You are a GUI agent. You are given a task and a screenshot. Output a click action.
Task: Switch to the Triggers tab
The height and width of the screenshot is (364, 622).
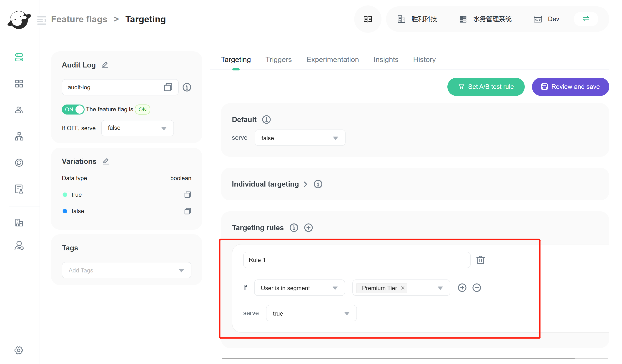(x=278, y=60)
